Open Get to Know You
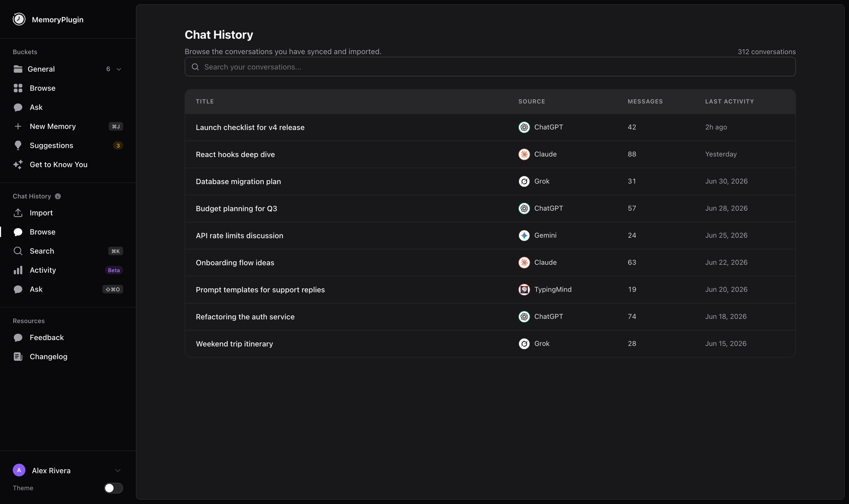The image size is (849, 504). (68, 164)
